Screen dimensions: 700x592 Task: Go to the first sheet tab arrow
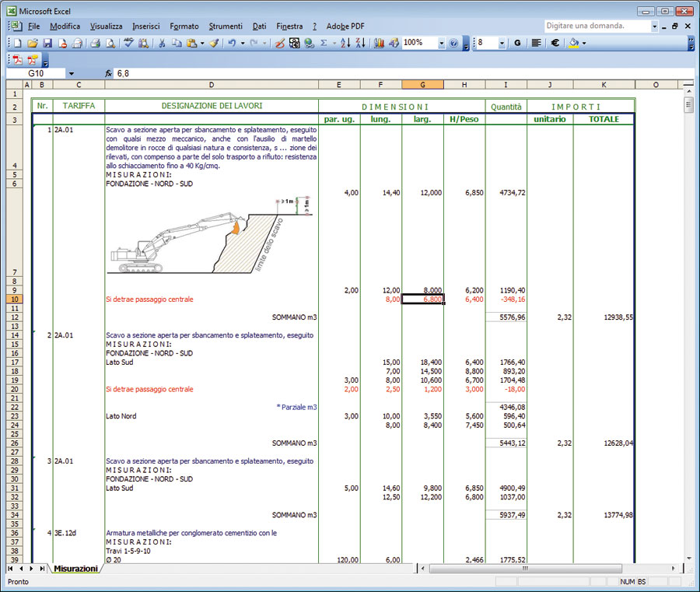click(x=10, y=569)
